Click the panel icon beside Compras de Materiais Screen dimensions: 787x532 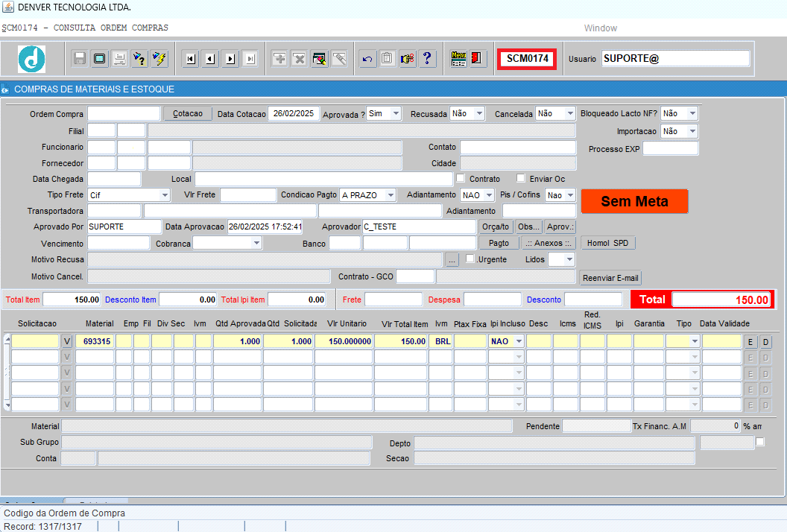(x=5, y=89)
